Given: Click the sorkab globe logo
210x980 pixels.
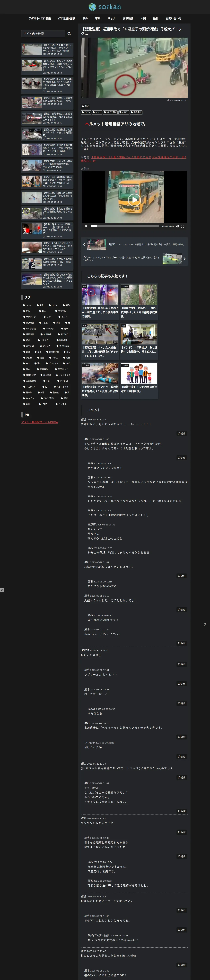Looking at the screenshot, I should point(105,7).
